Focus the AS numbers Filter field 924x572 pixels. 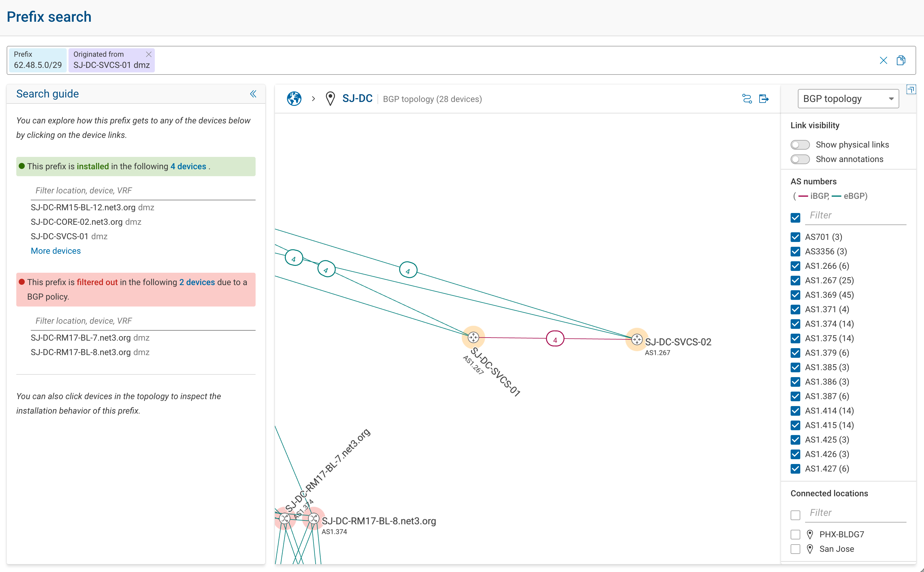pyautogui.click(x=856, y=216)
